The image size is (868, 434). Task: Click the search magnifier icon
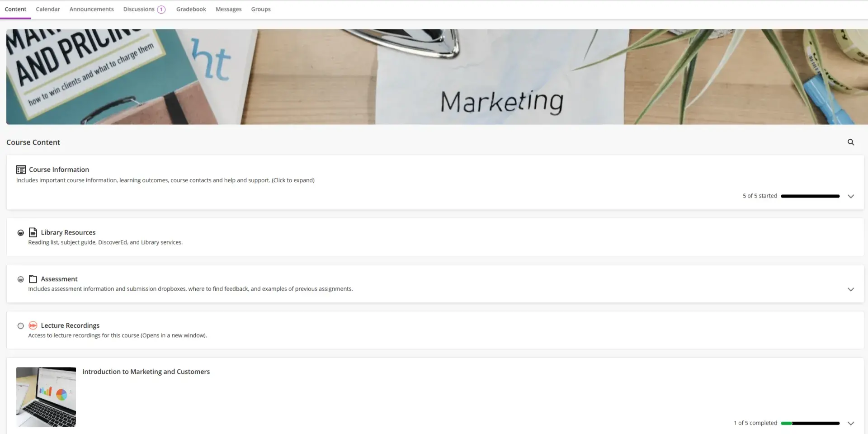850,142
